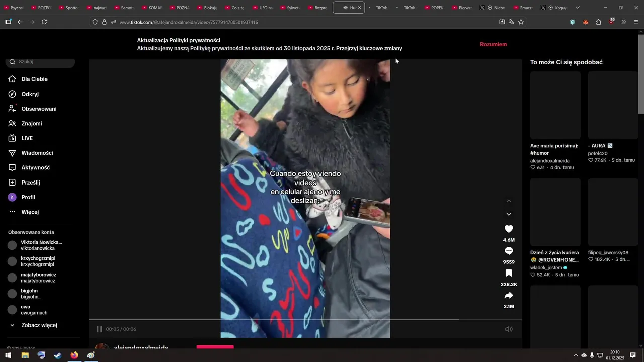Switch to the POPEK tab
Viewport: 644px width, 362px height.
click(434, 8)
